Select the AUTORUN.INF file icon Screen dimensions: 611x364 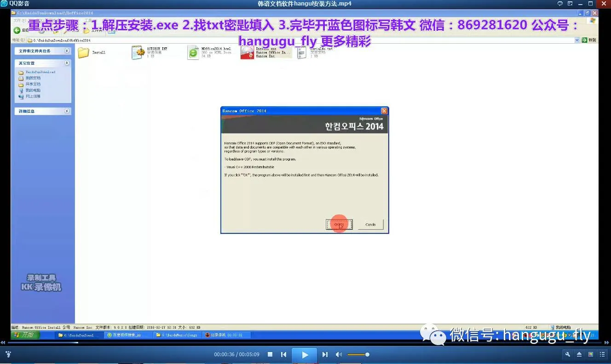pos(138,53)
